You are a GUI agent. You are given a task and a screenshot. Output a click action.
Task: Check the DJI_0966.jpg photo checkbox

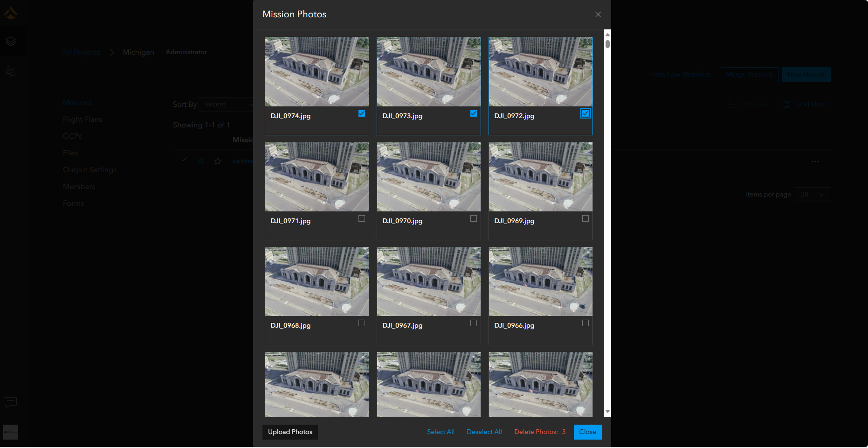586,322
